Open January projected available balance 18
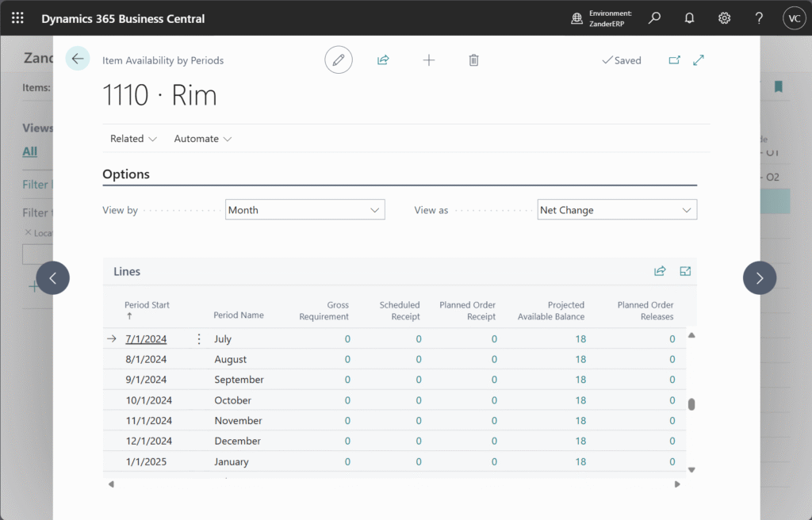This screenshot has height=520, width=812. [580, 461]
